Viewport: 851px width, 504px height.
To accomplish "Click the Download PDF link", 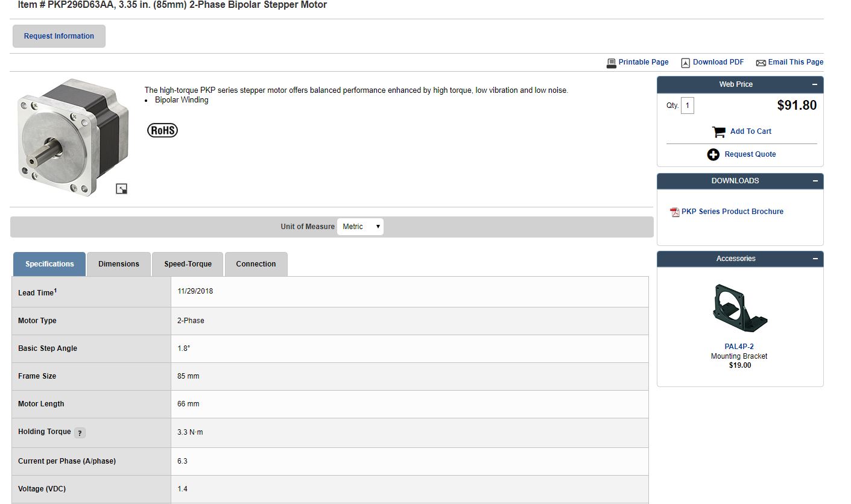I will click(x=718, y=62).
